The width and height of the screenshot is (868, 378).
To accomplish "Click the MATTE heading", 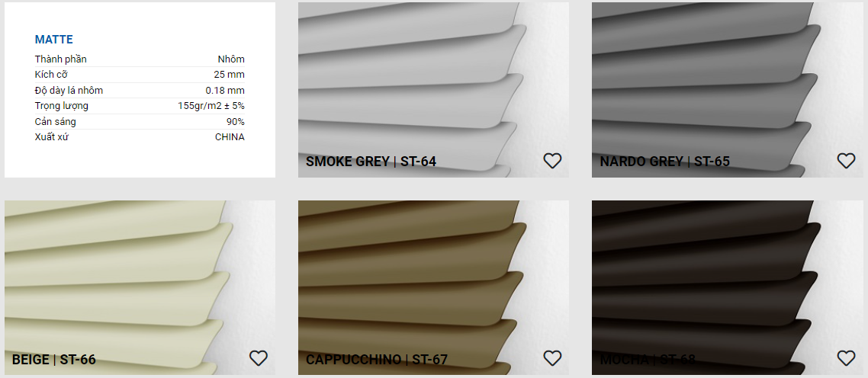I will [53, 40].
